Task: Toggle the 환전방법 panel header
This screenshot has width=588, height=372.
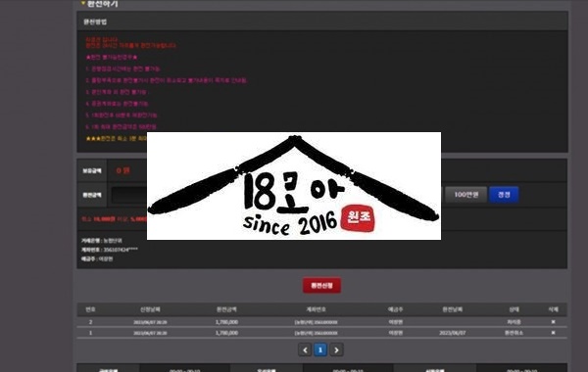Action: click(x=322, y=22)
